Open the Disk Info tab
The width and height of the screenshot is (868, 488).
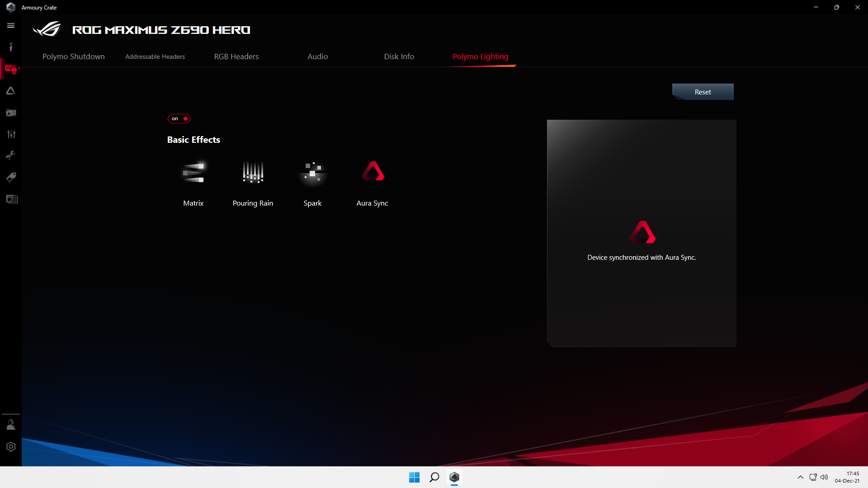click(x=399, y=56)
